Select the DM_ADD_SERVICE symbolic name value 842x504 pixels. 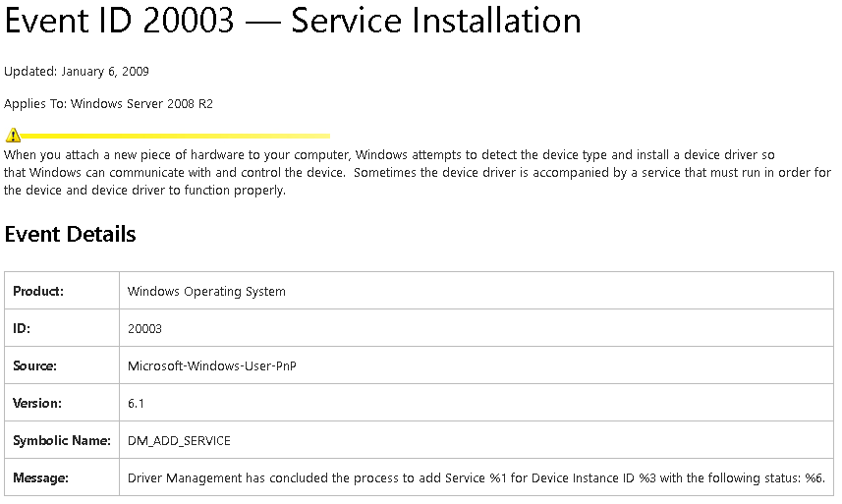179,440
